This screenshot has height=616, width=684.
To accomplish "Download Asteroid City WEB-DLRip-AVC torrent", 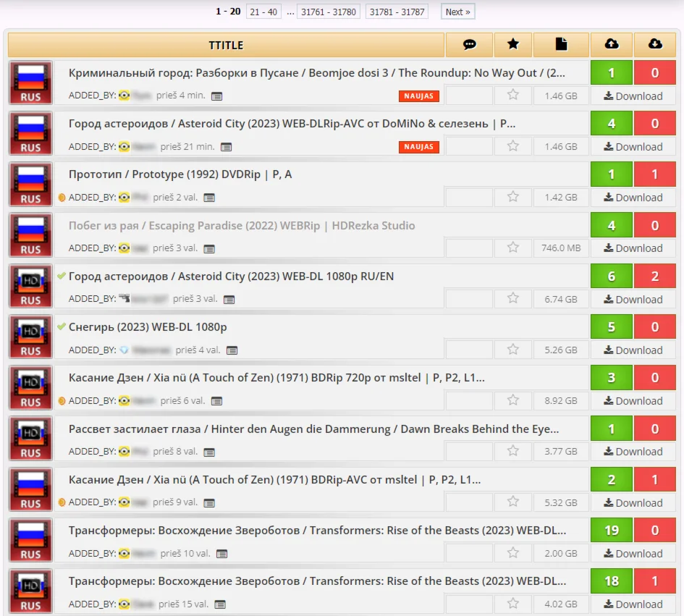I will click(x=633, y=147).
